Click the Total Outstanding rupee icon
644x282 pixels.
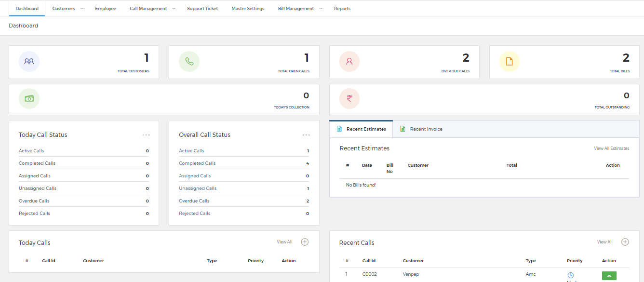tap(349, 98)
